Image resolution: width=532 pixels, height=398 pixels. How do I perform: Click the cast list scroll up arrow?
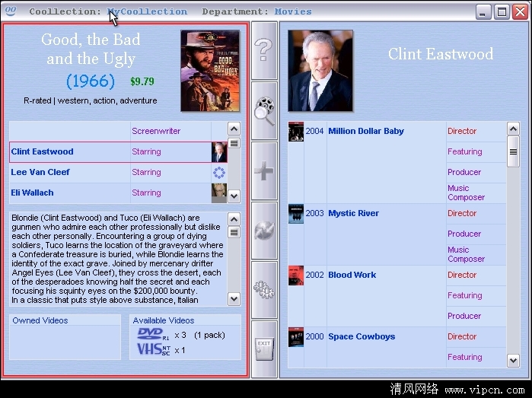click(x=234, y=129)
